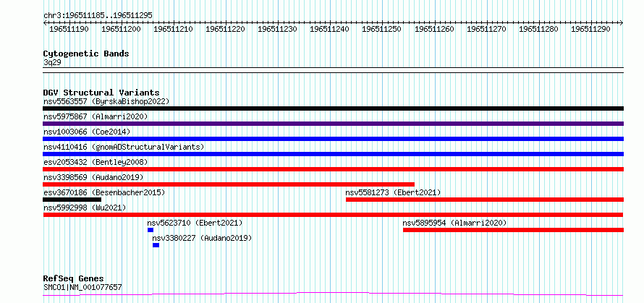Click the esv3670186 (Besenbacher2015) label

(104, 192)
